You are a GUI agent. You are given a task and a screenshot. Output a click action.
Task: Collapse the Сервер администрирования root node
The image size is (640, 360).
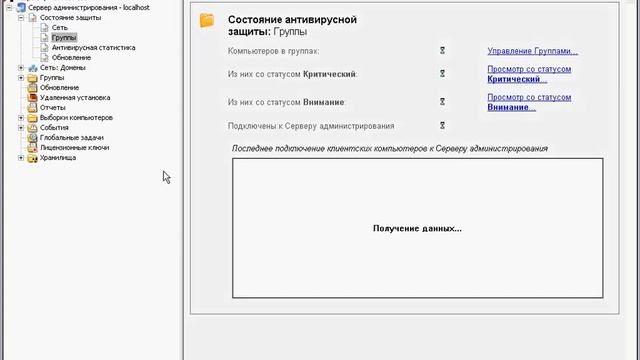click(x=9, y=8)
